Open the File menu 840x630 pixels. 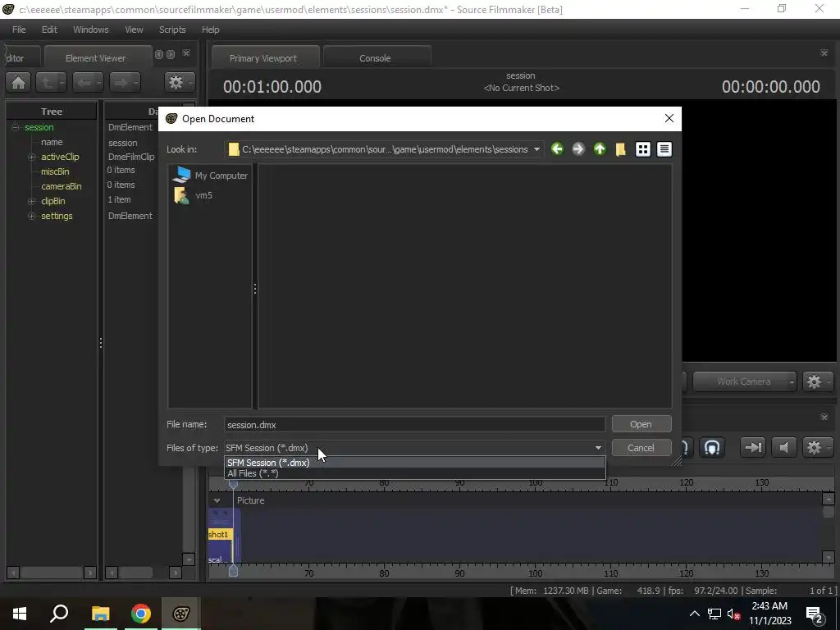19,30
